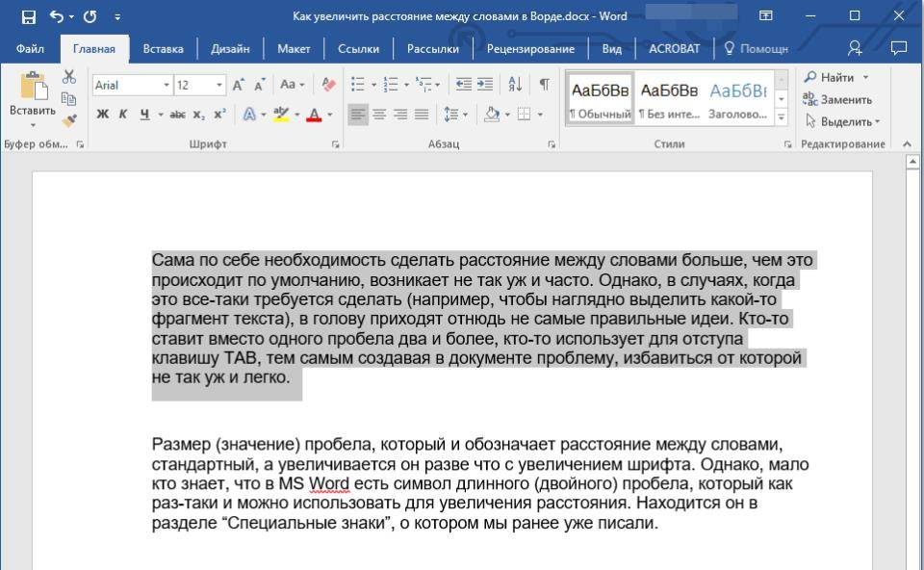Open the Рецензирование tab
This screenshot has width=924, height=570.
tap(530, 48)
